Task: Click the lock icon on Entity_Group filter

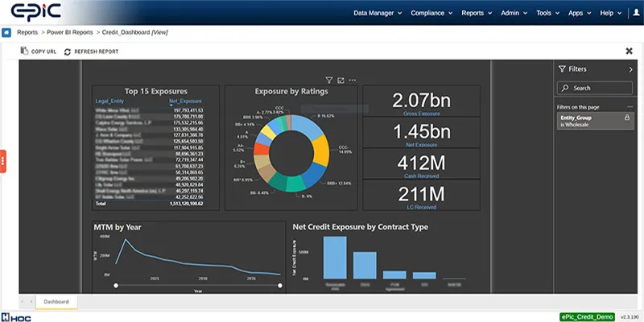Action: (627, 118)
